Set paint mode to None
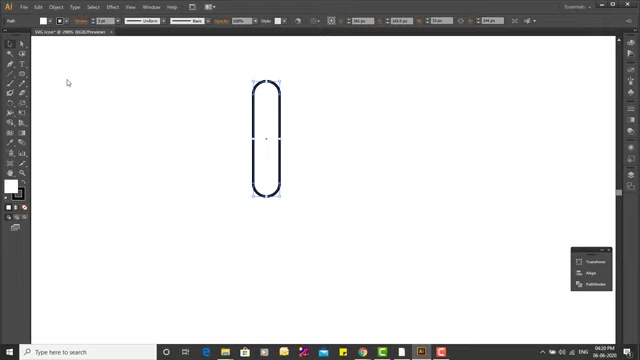This screenshot has width=640, height=360. 24,207
